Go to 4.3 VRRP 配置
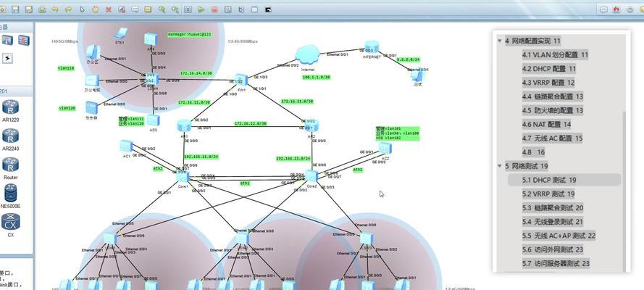This screenshot has height=290, width=644. point(548,83)
